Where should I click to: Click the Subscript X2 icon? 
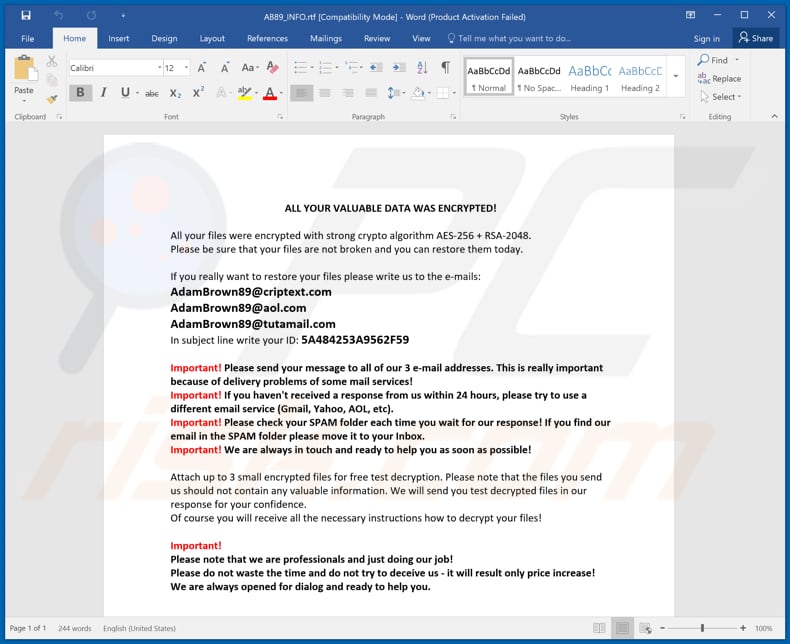tap(175, 93)
